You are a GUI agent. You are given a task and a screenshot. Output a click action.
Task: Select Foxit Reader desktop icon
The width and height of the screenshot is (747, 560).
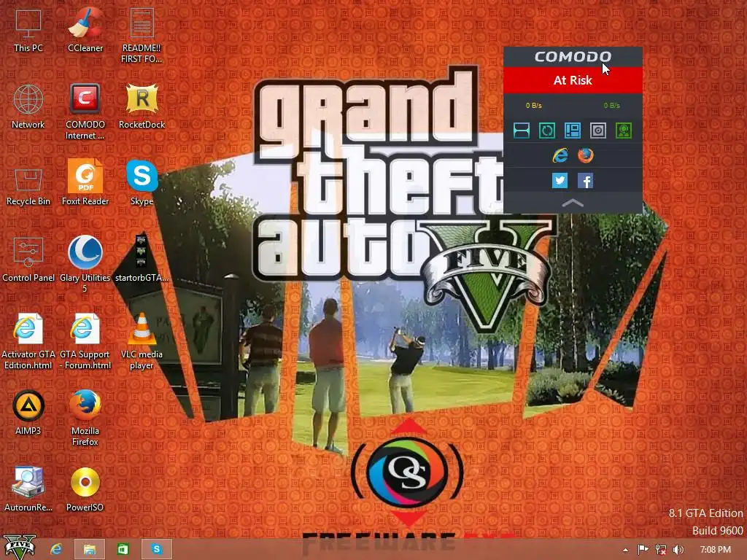(x=85, y=183)
